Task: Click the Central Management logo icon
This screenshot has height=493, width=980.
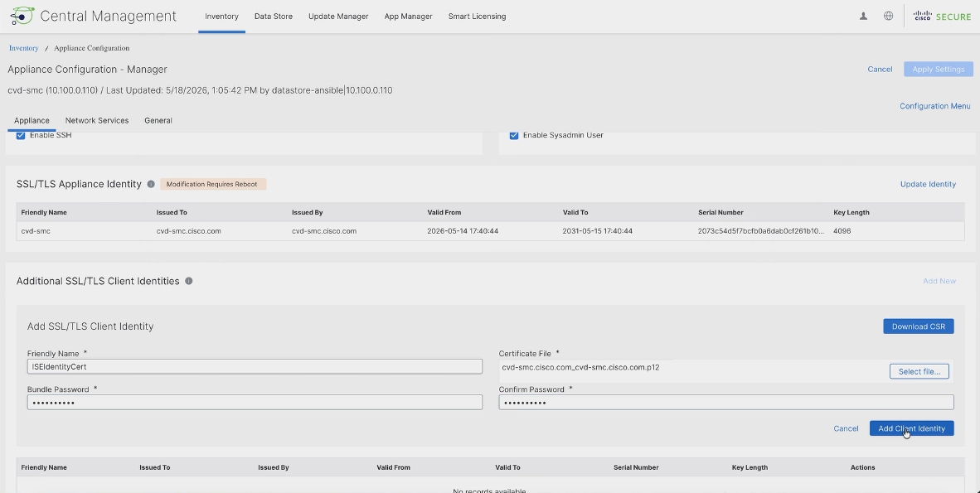Action: pyautogui.click(x=22, y=16)
